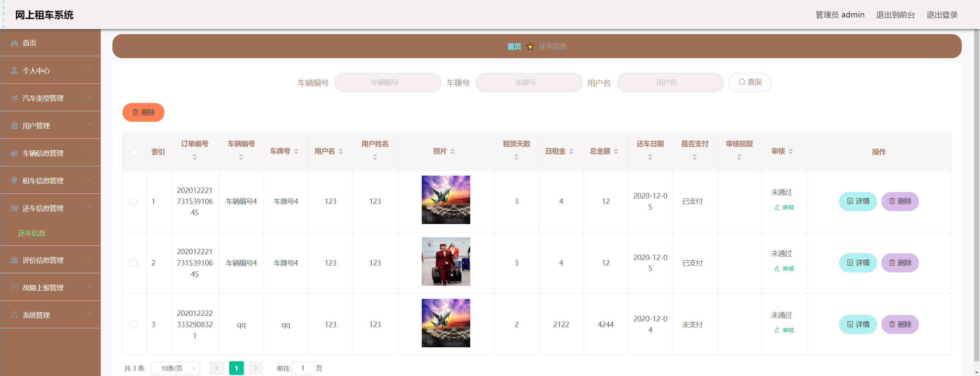Viewport: 980px width, 376px height.
Task: Open 详情 for row 1
Action: 858,201
